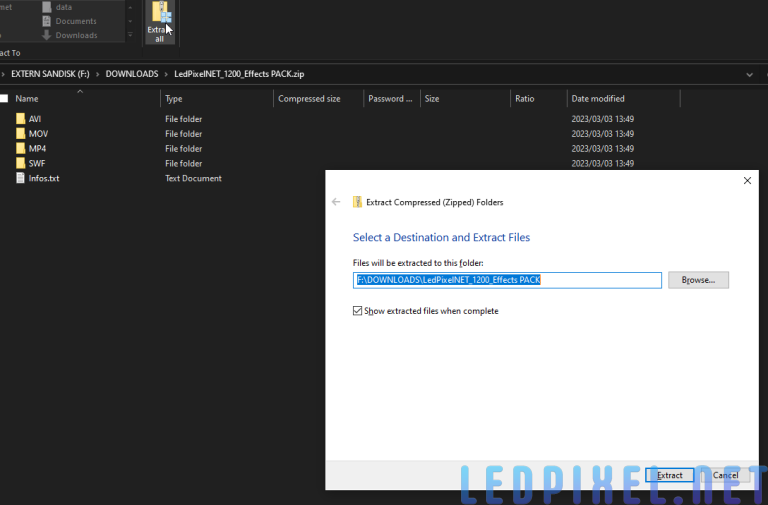768x505 pixels.
Task: Click the Browse... button
Action: click(x=698, y=280)
